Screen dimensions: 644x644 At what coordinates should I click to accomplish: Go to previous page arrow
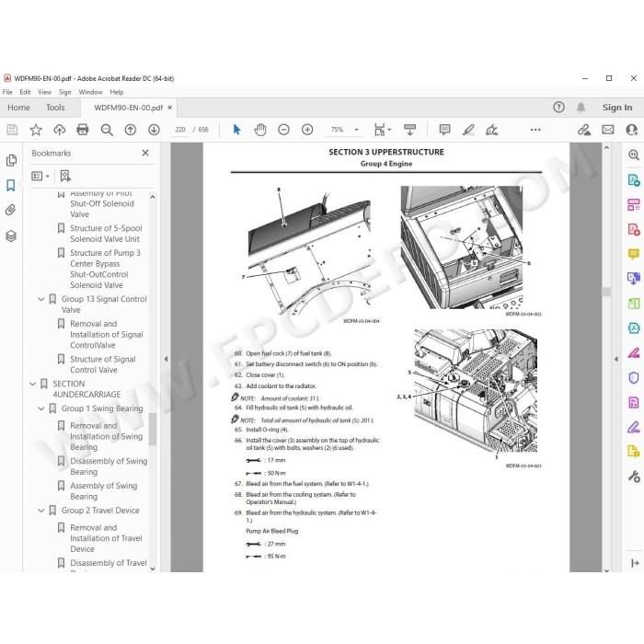point(131,130)
